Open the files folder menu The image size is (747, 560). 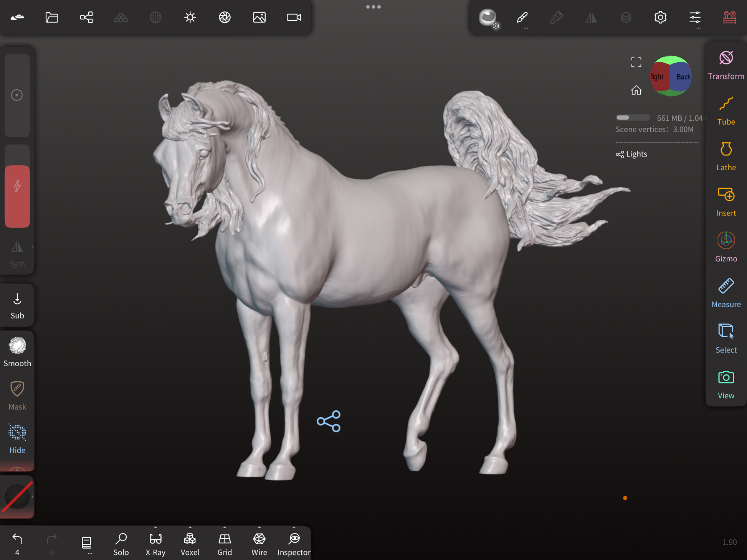pos(52,17)
